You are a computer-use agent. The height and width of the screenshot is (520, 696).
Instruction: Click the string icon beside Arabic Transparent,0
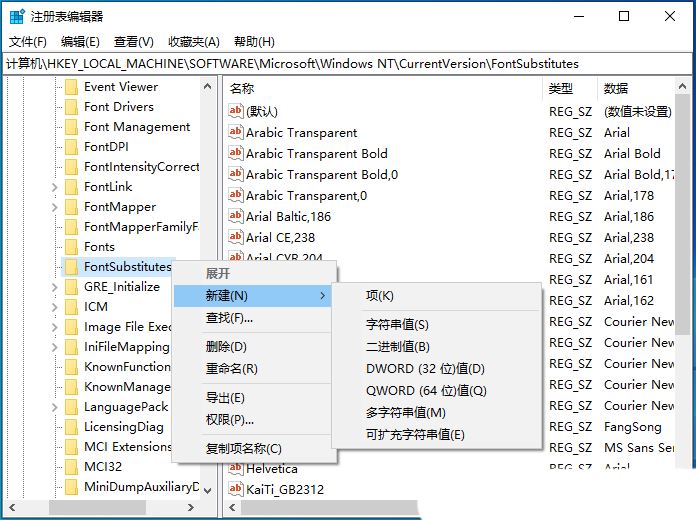click(236, 195)
